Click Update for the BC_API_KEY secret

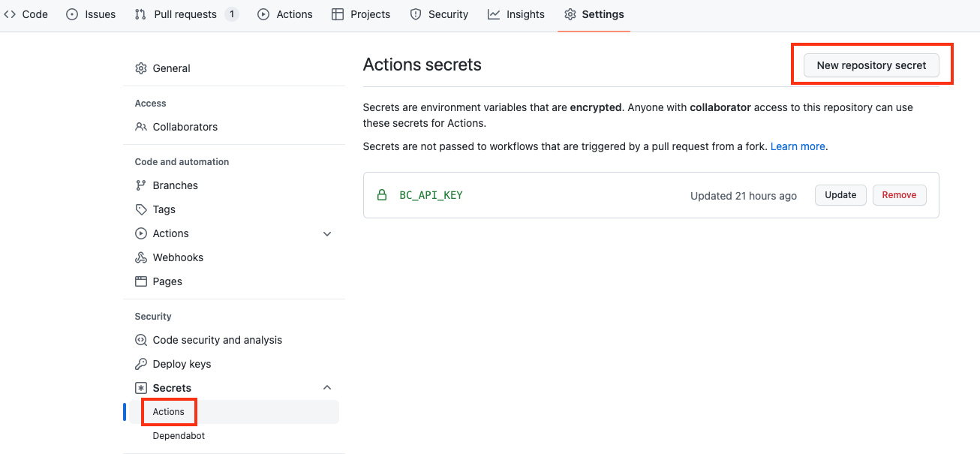pos(840,194)
